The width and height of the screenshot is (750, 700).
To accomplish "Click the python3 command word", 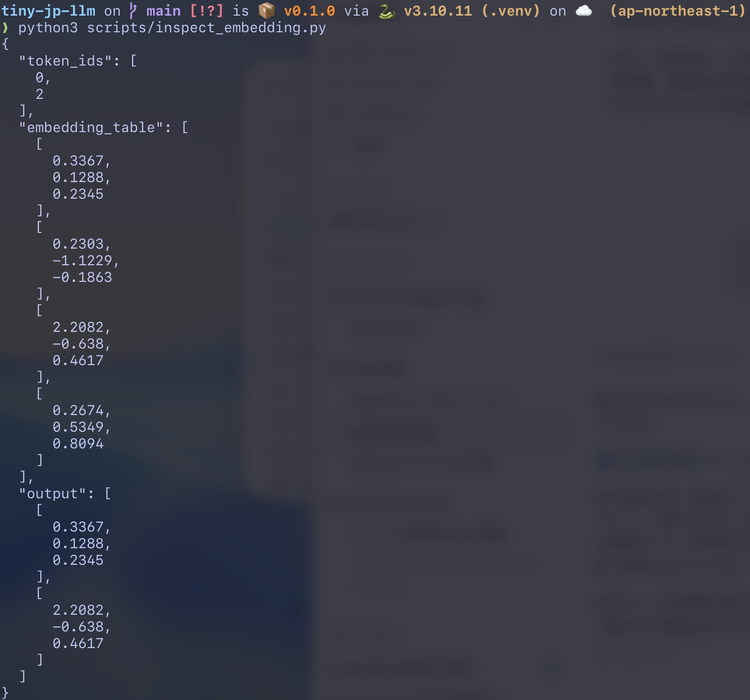I will tap(48, 27).
